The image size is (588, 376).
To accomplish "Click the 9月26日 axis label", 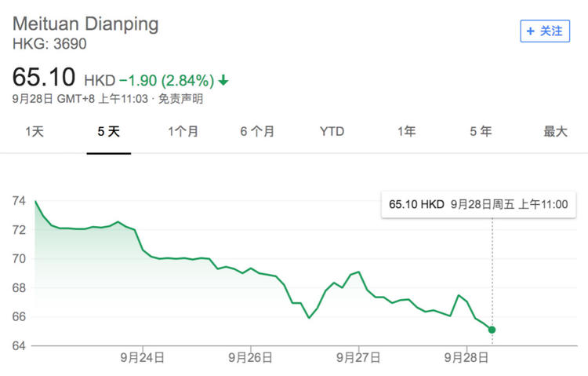I will [x=250, y=357].
